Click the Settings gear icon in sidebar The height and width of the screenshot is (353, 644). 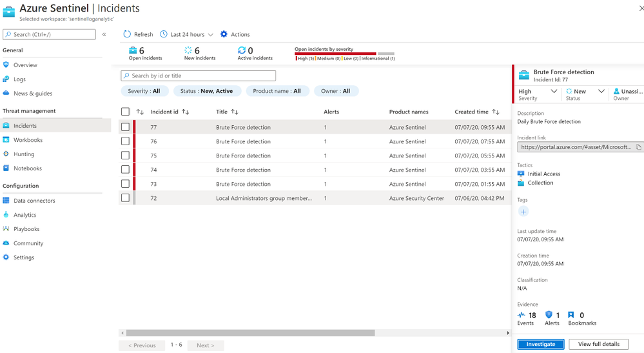click(x=6, y=257)
